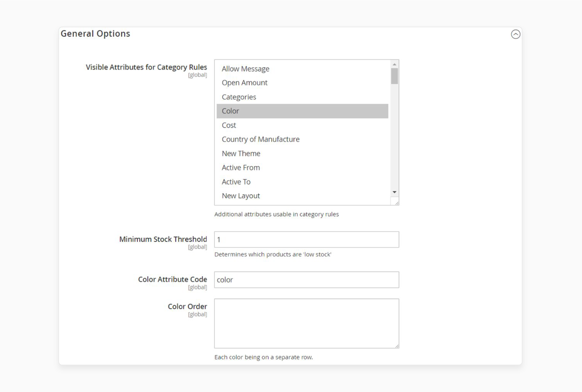Collapse the General Options section
The image size is (582, 392).
[515, 34]
